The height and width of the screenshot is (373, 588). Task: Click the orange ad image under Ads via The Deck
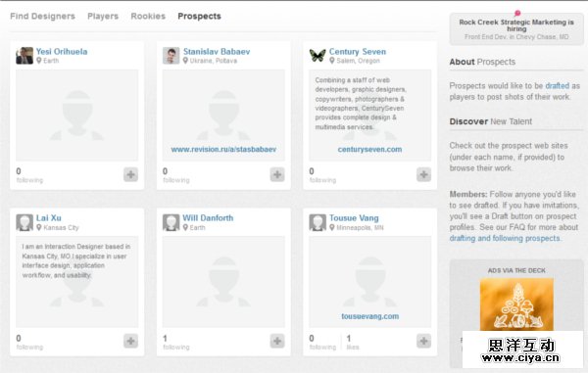point(516,304)
